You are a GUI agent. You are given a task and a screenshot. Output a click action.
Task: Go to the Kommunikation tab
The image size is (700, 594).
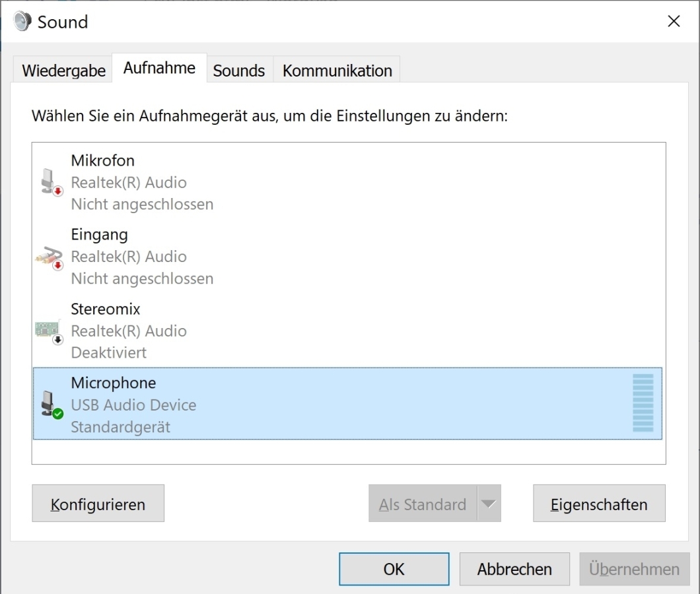(337, 71)
